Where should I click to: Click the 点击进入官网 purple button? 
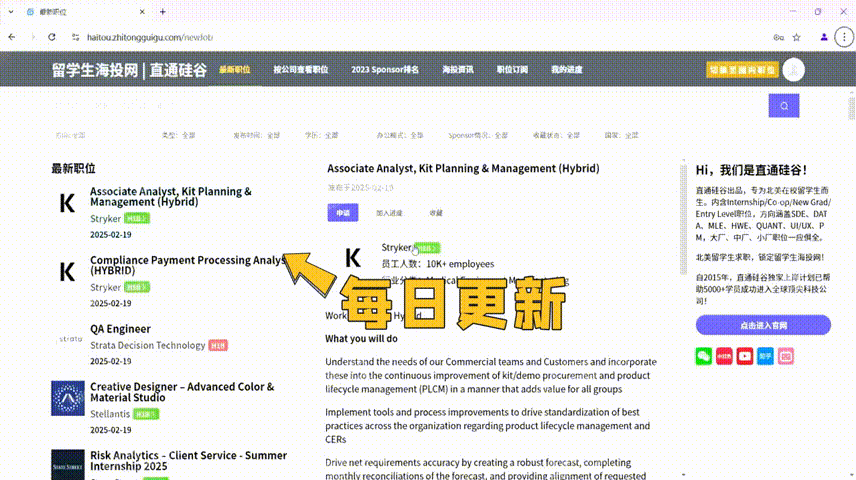763,325
